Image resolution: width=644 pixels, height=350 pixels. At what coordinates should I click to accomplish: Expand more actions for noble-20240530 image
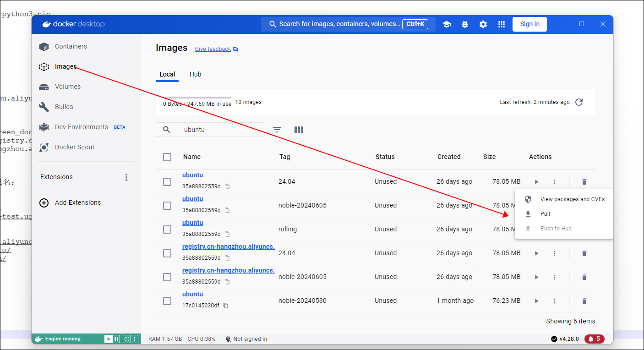coord(555,301)
